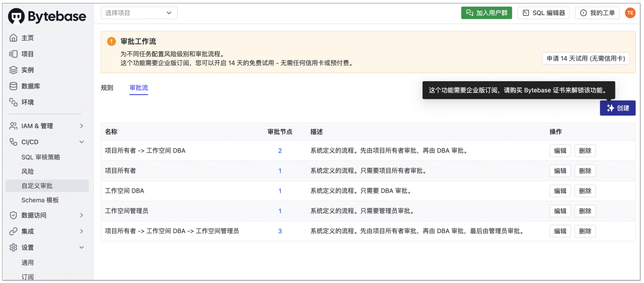Click the Instances layers icon
This screenshot has width=644, height=283.
tap(13, 70)
